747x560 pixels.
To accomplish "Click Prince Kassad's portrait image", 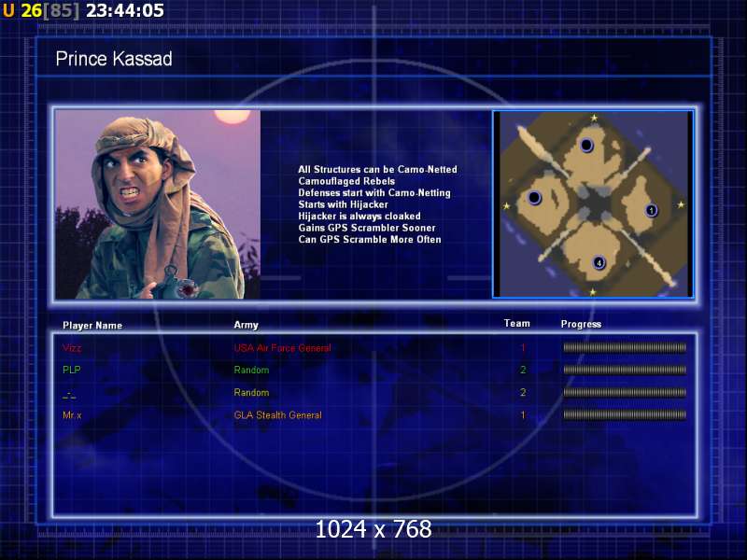I will [x=158, y=204].
